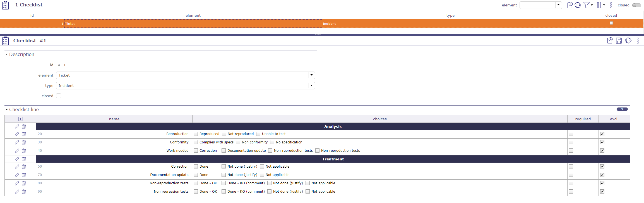Check the Unable to test box
Viewport: 644px width, 203px height.
point(258,134)
